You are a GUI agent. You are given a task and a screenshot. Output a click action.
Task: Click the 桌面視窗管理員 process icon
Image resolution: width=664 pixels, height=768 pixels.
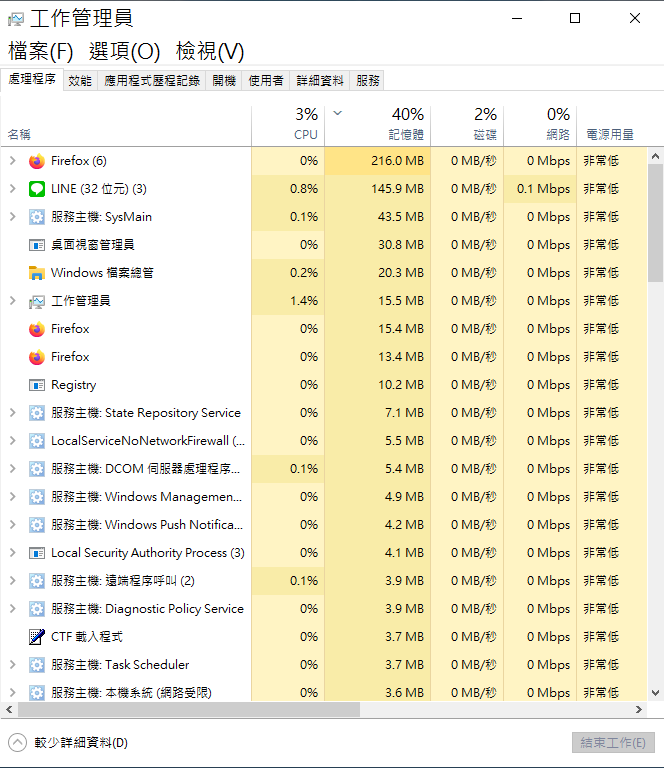click(37, 245)
